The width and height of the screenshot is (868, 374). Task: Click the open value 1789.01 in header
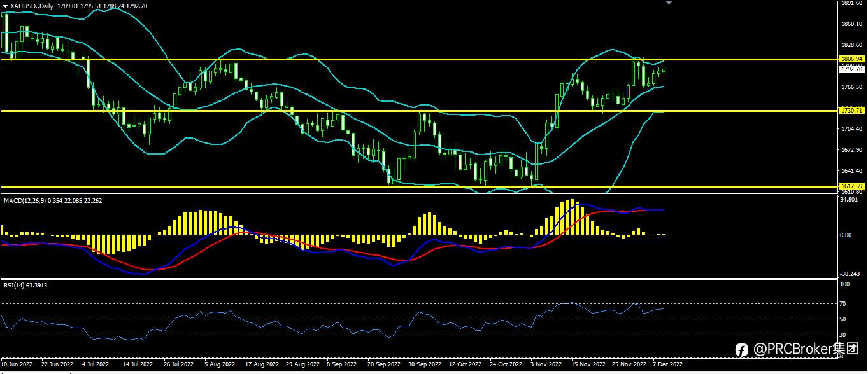click(68, 6)
